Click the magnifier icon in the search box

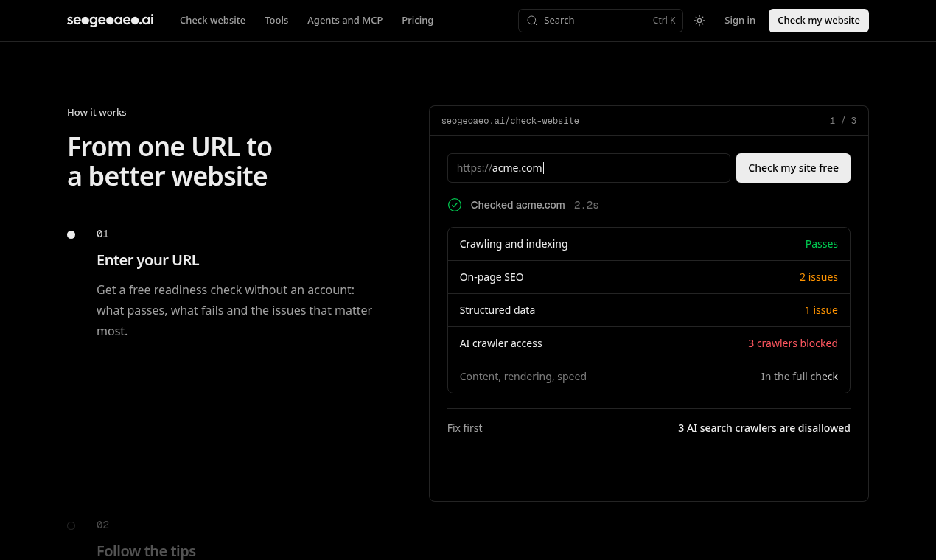tap(532, 21)
